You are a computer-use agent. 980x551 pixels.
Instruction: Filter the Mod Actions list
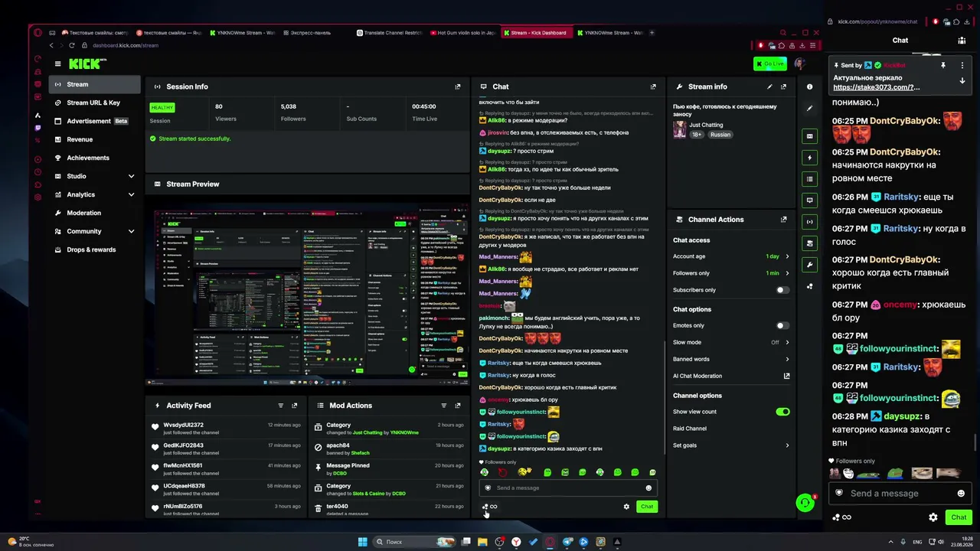444,406
